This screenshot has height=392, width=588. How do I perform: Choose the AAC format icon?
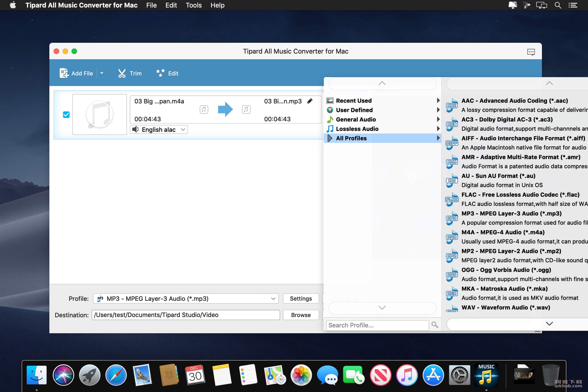[x=452, y=106]
